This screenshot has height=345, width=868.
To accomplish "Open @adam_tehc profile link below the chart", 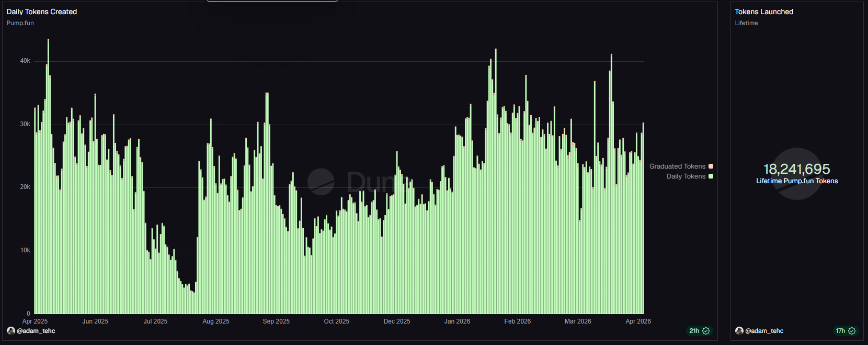I will coord(36,331).
